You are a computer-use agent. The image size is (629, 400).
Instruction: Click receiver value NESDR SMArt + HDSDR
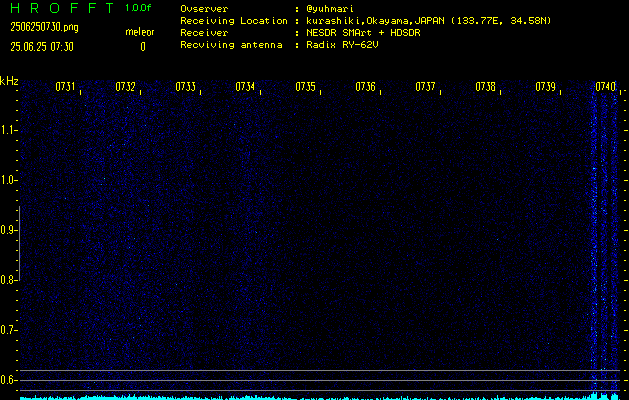point(363,33)
